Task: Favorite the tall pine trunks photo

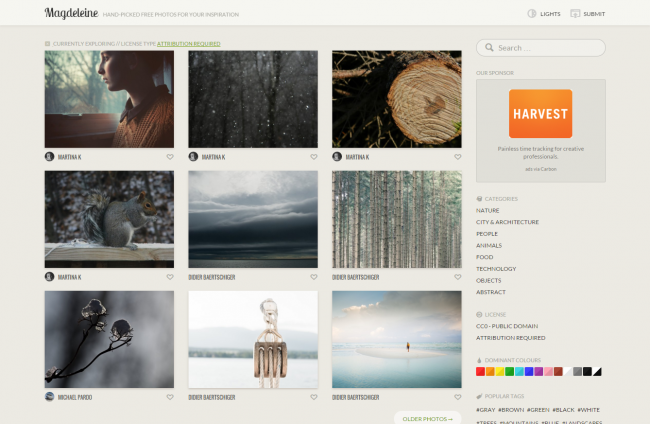Action: [x=458, y=277]
